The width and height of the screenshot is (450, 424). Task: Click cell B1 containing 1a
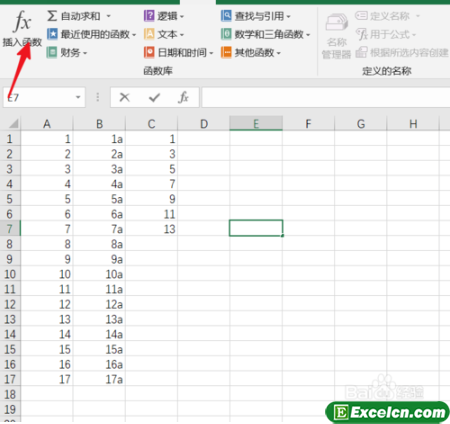[99, 138]
